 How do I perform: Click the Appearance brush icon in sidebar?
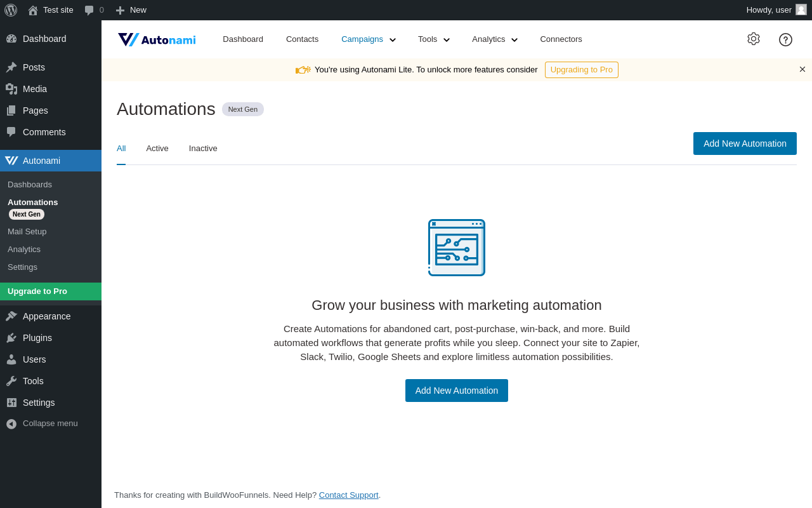pyautogui.click(x=11, y=316)
